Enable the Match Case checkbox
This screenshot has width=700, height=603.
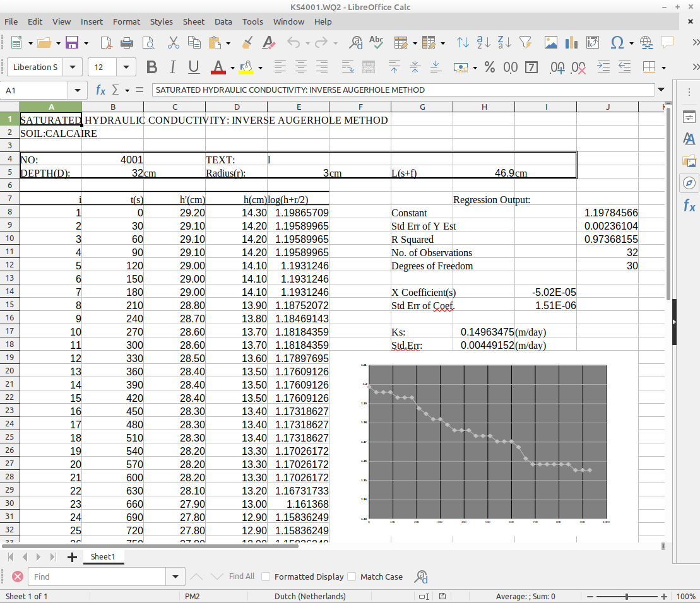click(x=352, y=577)
